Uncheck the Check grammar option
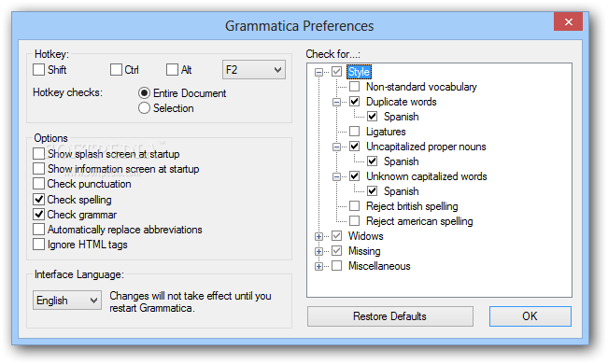The height and width of the screenshot is (364, 608). 38,215
